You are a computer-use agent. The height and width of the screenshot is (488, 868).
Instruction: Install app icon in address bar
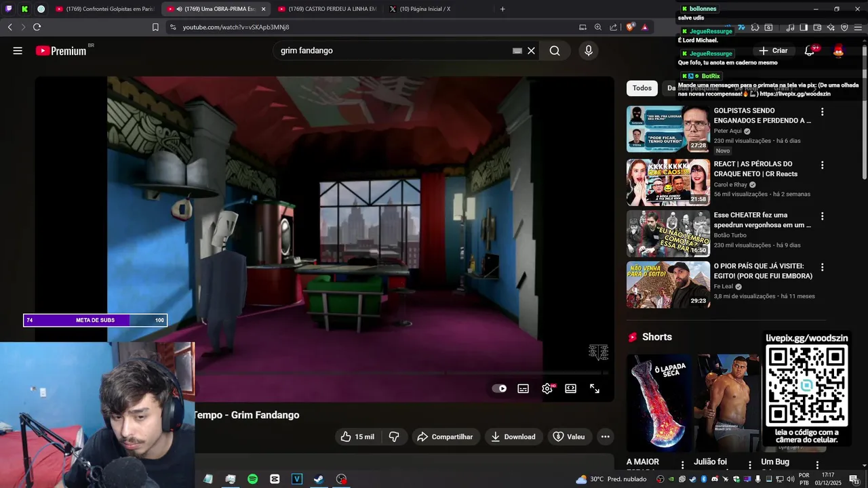pos(583,27)
